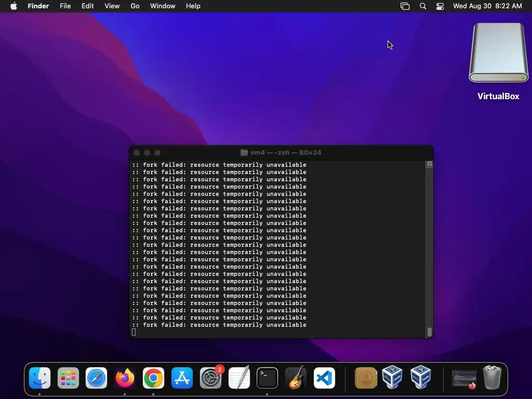Click the date and time display

pyautogui.click(x=487, y=6)
